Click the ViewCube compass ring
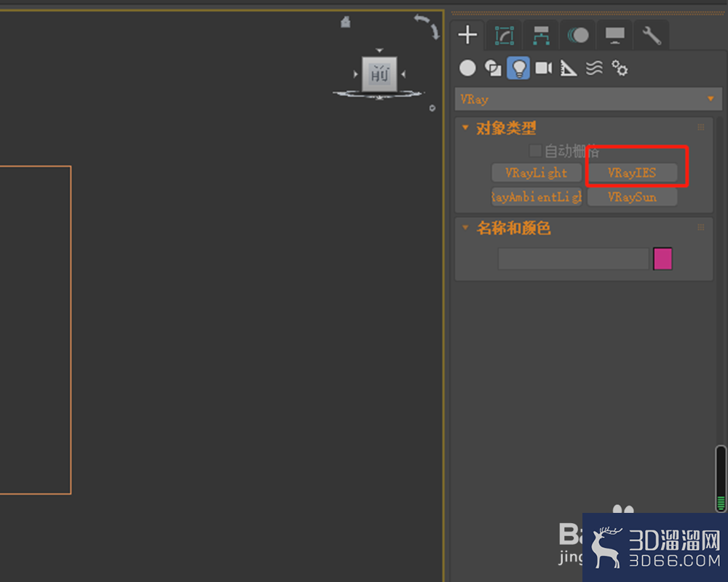The image size is (728, 582). [379, 95]
